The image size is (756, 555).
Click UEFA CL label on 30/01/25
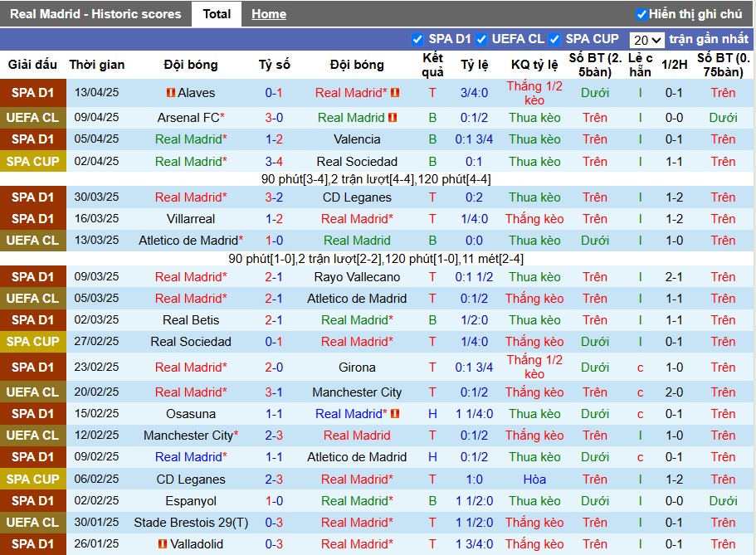point(33,522)
